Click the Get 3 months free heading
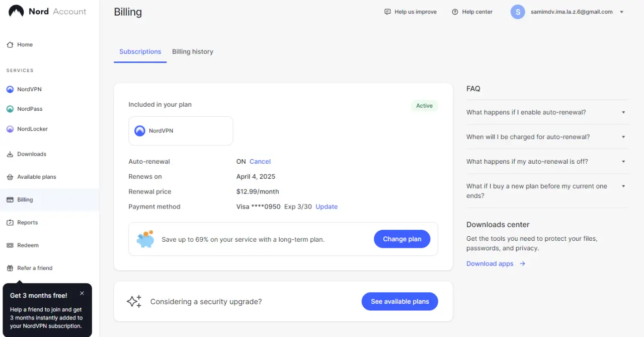This screenshot has width=644, height=337. click(x=38, y=296)
